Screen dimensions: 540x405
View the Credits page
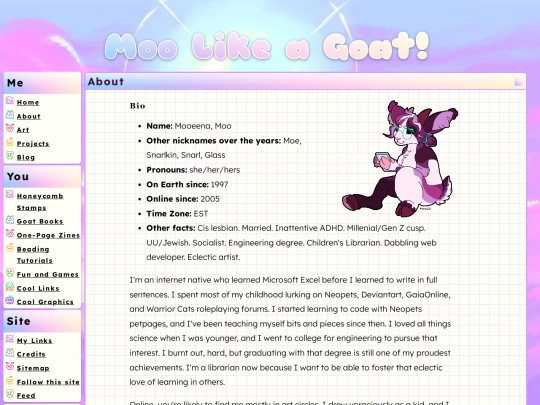pyautogui.click(x=31, y=354)
